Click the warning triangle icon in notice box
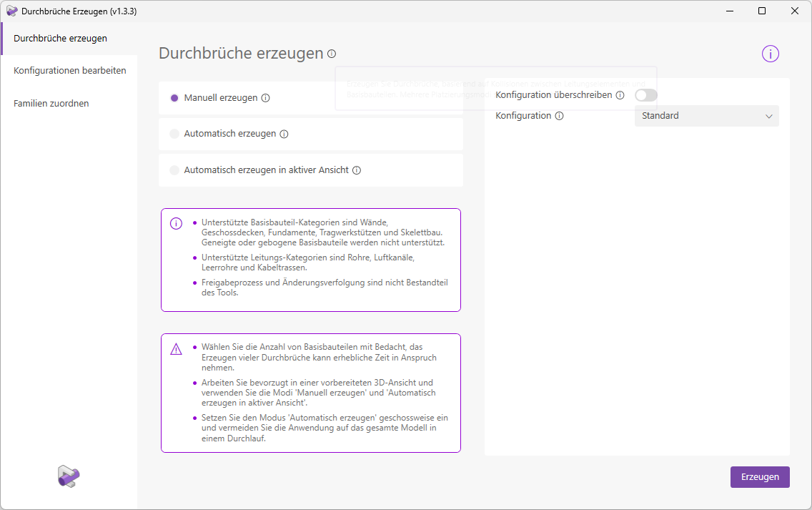The height and width of the screenshot is (510, 812). 176,349
